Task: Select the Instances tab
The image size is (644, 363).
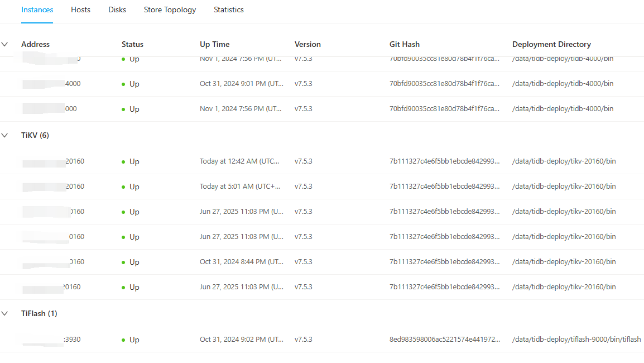Action: [37, 9]
